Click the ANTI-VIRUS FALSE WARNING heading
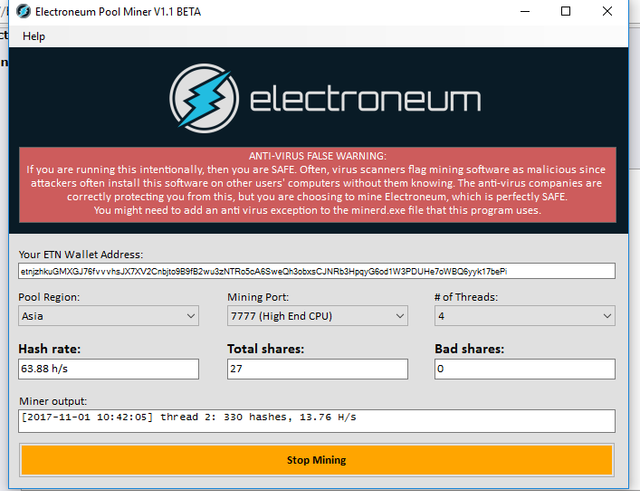 (318, 156)
